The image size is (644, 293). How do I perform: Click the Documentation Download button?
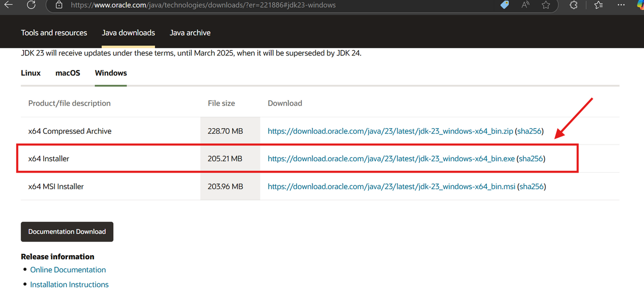pos(67,232)
